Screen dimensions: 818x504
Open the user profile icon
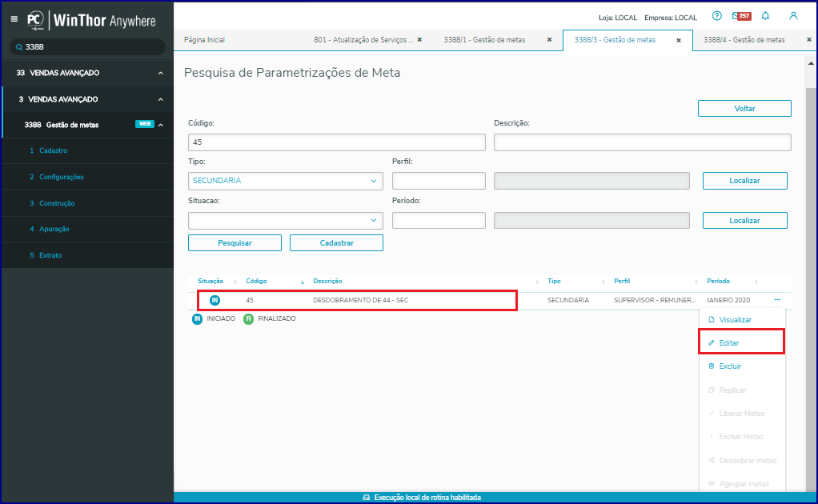[x=793, y=16]
